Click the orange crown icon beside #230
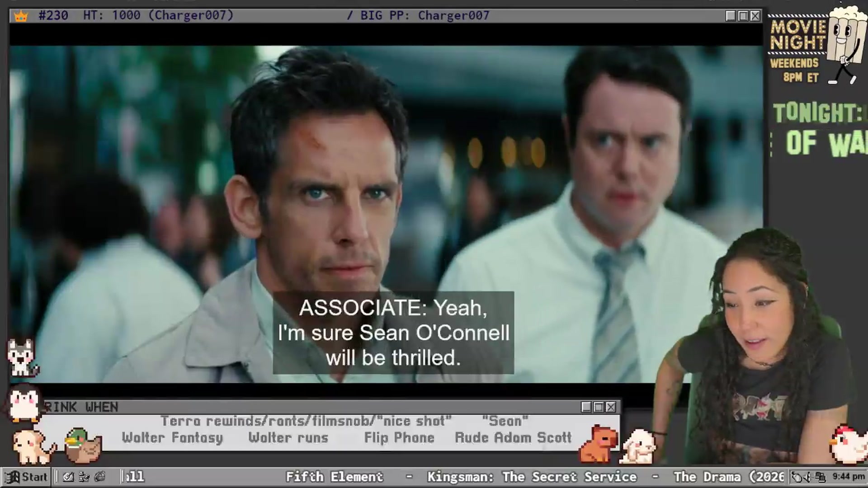868x488 pixels. [21, 16]
